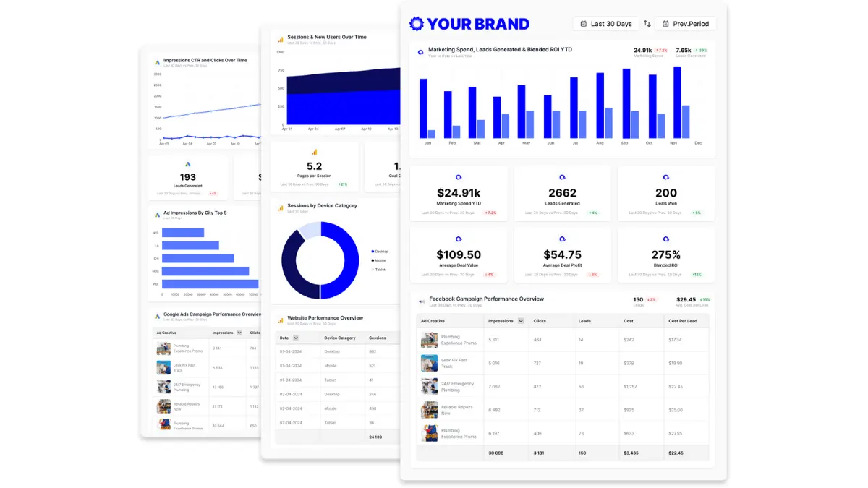Open the Impressions column sort dropdown

click(x=520, y=321)
